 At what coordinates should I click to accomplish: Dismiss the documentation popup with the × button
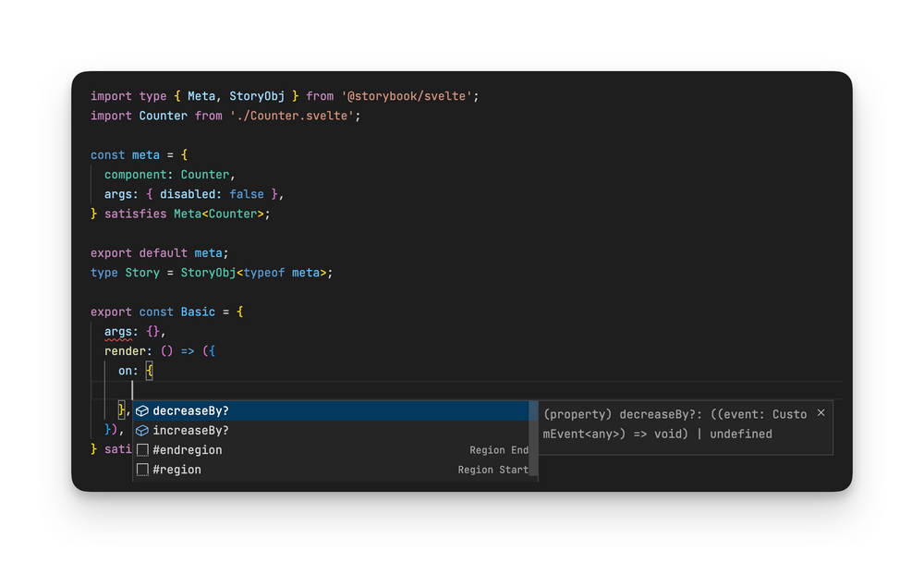(x=821, y=413)
